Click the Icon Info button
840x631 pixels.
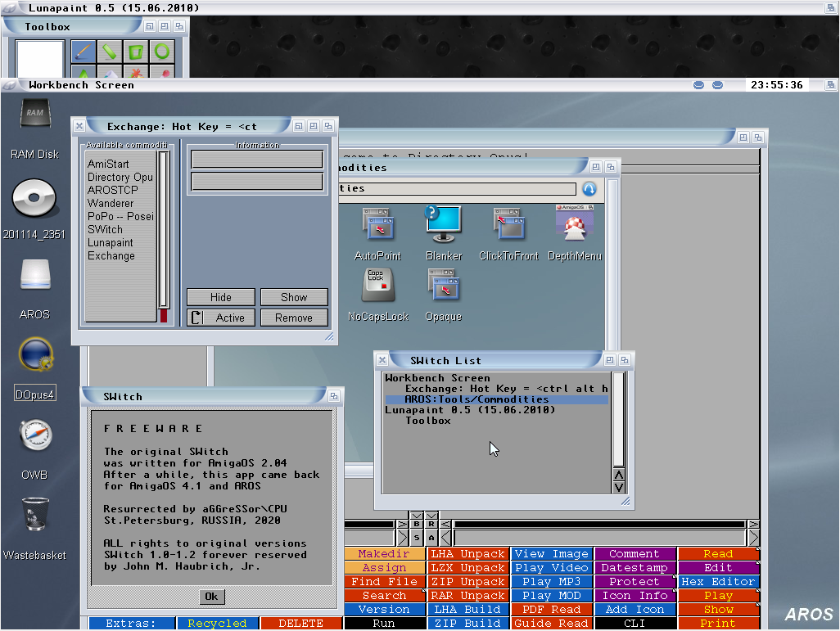click(x=635, y=596)
